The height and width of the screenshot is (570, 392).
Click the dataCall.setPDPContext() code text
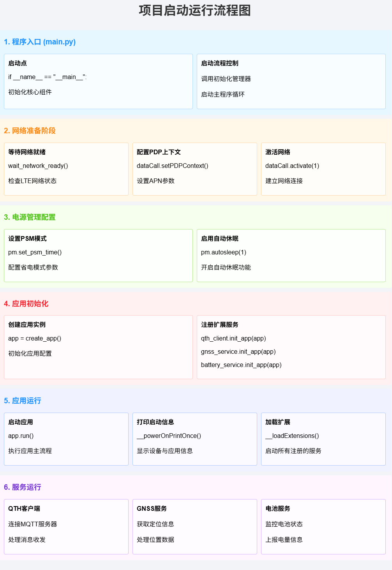click(172, 166)
